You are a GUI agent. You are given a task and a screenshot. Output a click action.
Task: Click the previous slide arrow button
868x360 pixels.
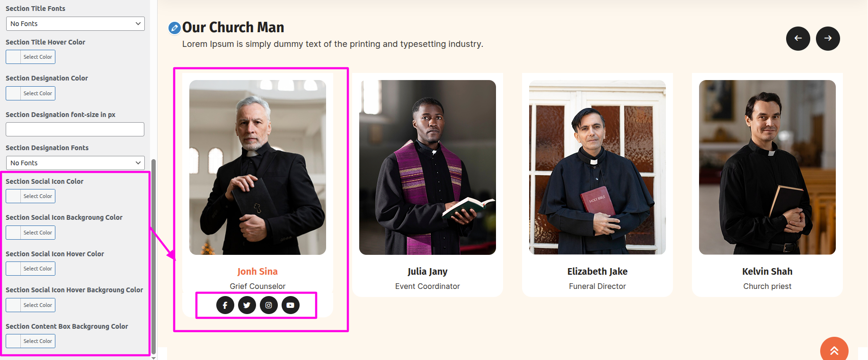[x=798, y=38]
